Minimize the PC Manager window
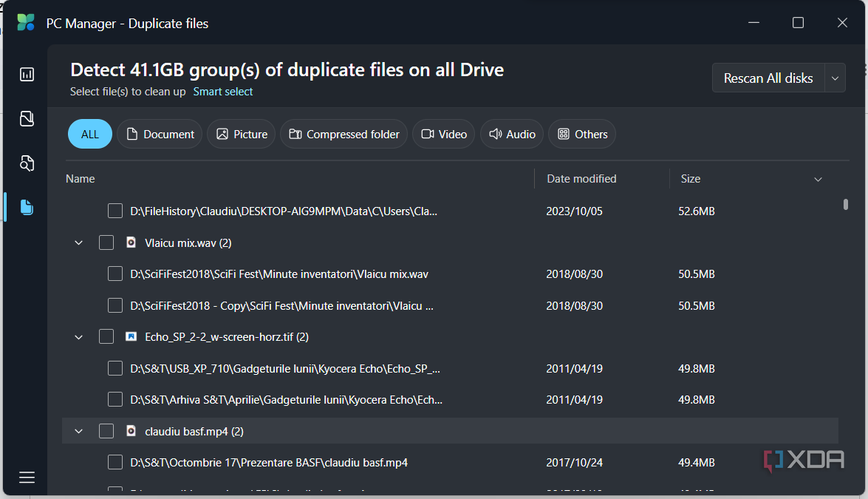Viewport: 868px width, 499px height. point(754,23)
